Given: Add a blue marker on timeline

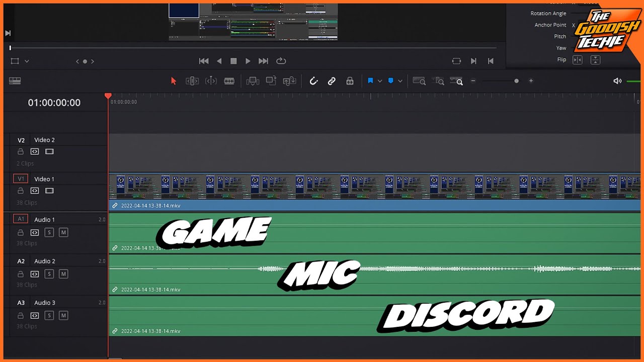Looking at the screenshot, I should [x=391, y=80].
